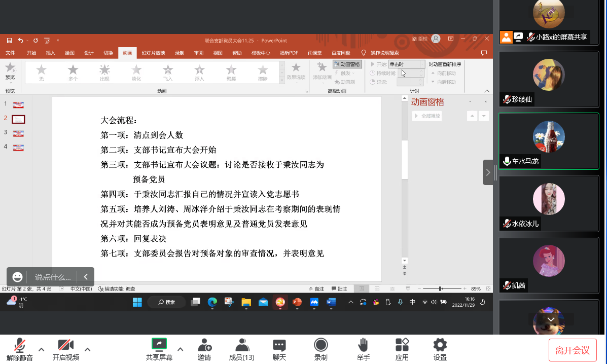Viewport: 607px width, 364px height.
Task: Open the Design ribbon tab
Action: [89, 53]
